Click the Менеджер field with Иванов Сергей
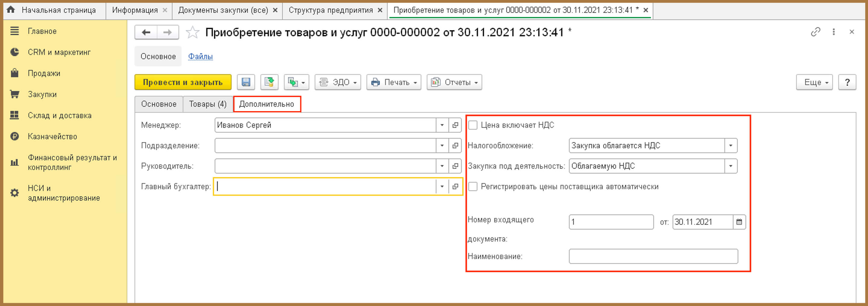 point(325,125)
